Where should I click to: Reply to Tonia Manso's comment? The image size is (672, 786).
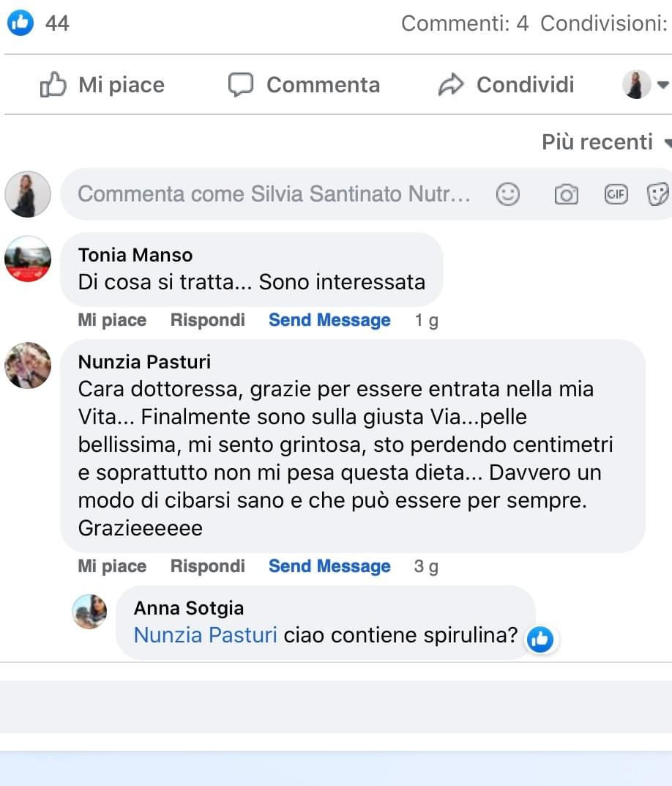click(x=207, y=320)
